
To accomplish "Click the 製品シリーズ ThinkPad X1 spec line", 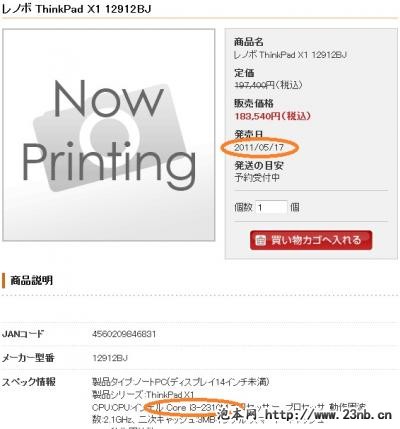I will 143,395.
